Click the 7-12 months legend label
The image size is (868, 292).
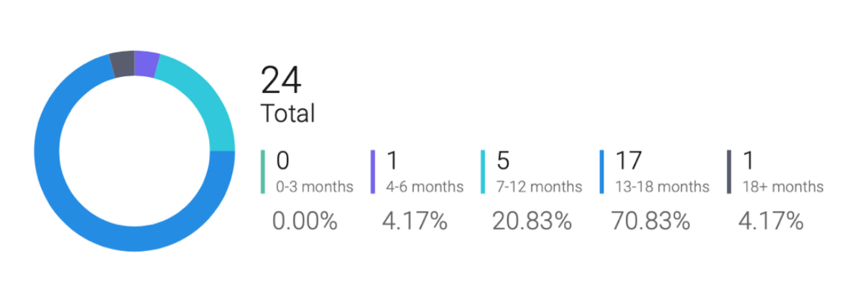click(538, 187)
